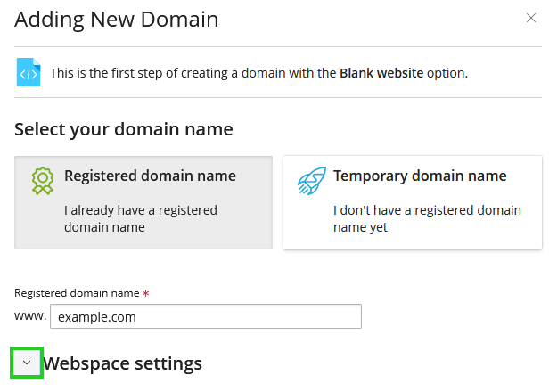
Task: Click the Webspace settings heading
Action: (x=122, y=363)
